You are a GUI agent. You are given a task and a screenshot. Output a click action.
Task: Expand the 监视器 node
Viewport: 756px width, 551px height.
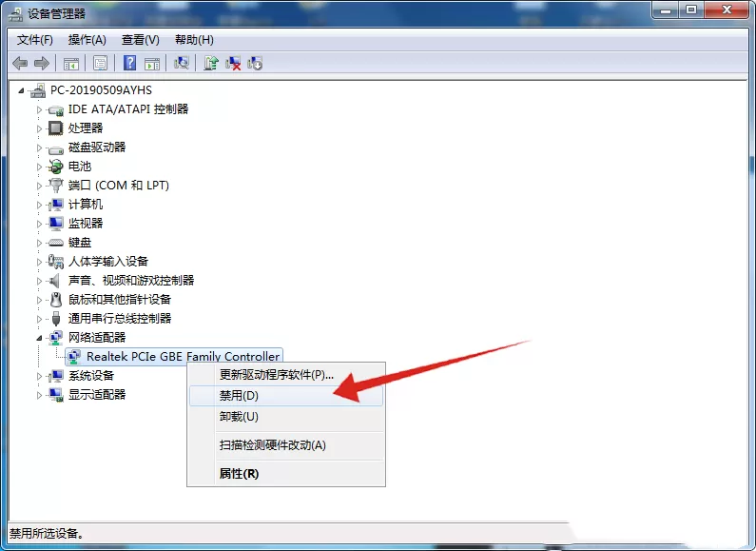pos(39,224)
